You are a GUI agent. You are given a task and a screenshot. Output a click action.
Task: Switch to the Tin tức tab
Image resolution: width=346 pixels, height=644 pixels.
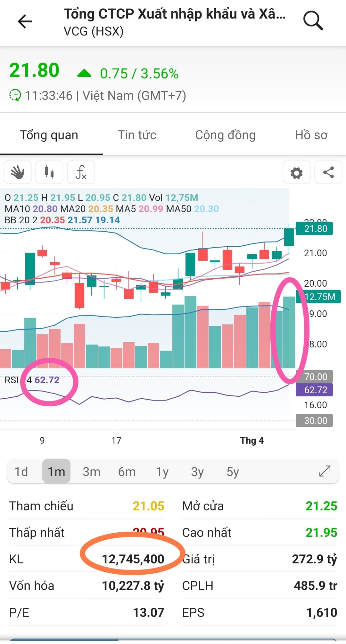(137, 135)
